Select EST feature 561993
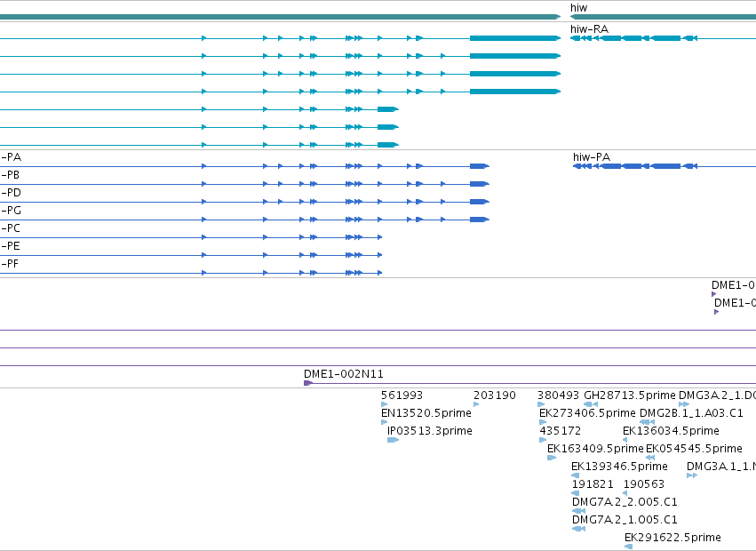 click(402, 395)
